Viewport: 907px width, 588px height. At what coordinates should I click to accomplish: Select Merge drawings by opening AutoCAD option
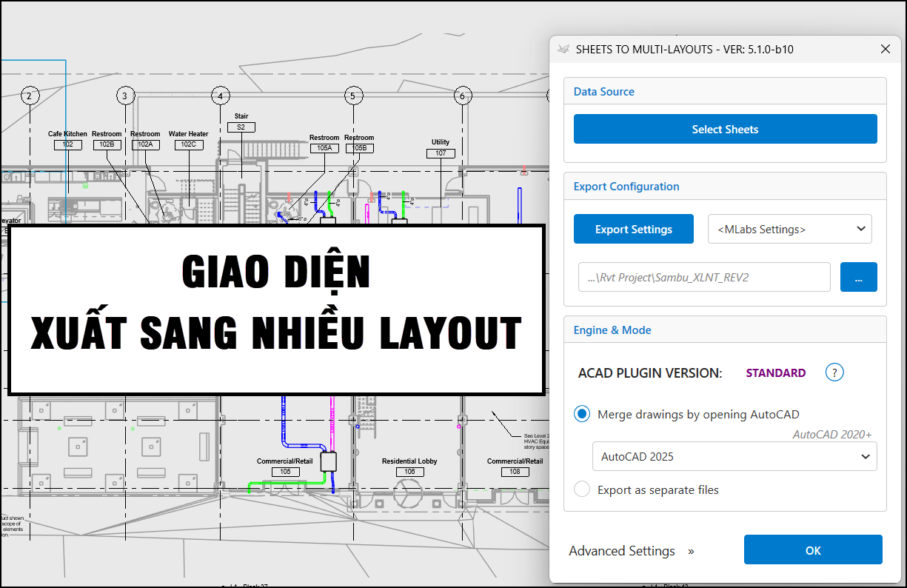581,413
